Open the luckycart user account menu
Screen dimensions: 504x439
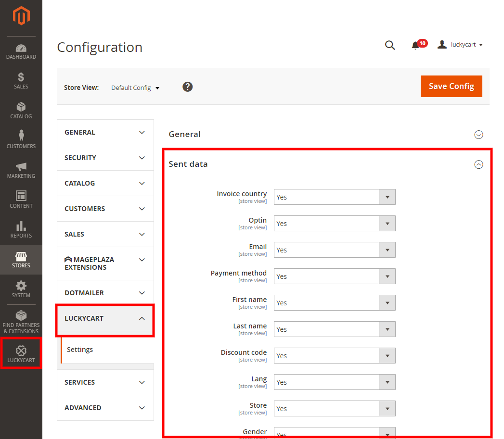coord(460,45)
